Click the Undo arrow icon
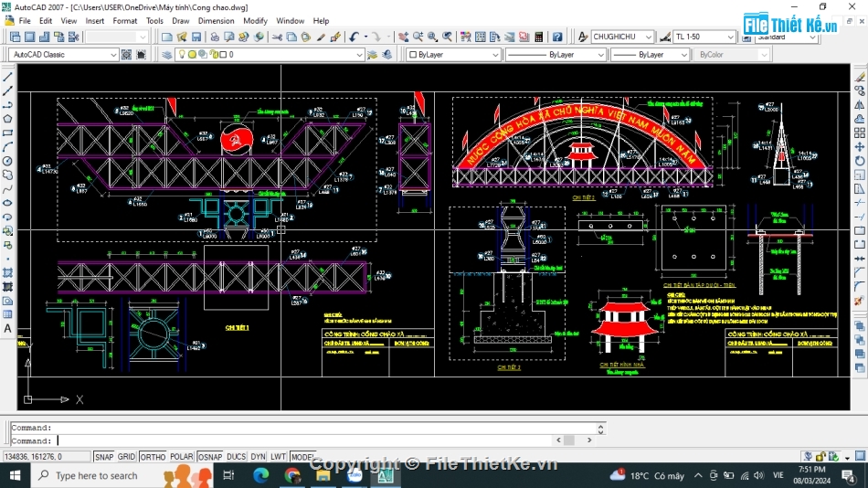Image resolution: width=868 pixels, height=488 pixels. (x=354, y=37)
